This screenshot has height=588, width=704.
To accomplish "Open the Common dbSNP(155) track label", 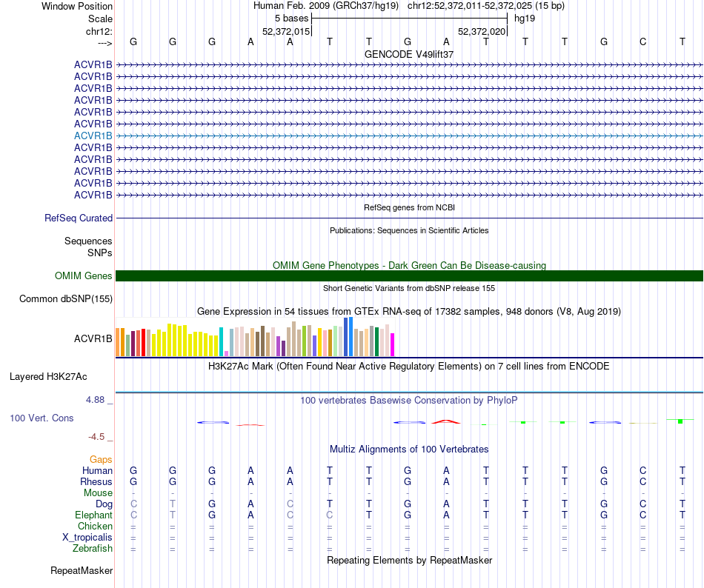I will 66,298.
